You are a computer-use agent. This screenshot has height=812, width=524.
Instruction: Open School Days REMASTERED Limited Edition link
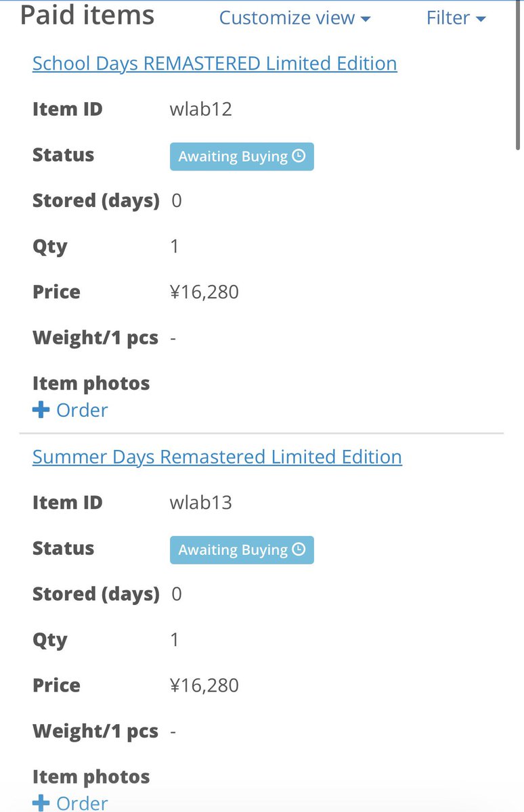pyautogui.click(x=215, y=64)
